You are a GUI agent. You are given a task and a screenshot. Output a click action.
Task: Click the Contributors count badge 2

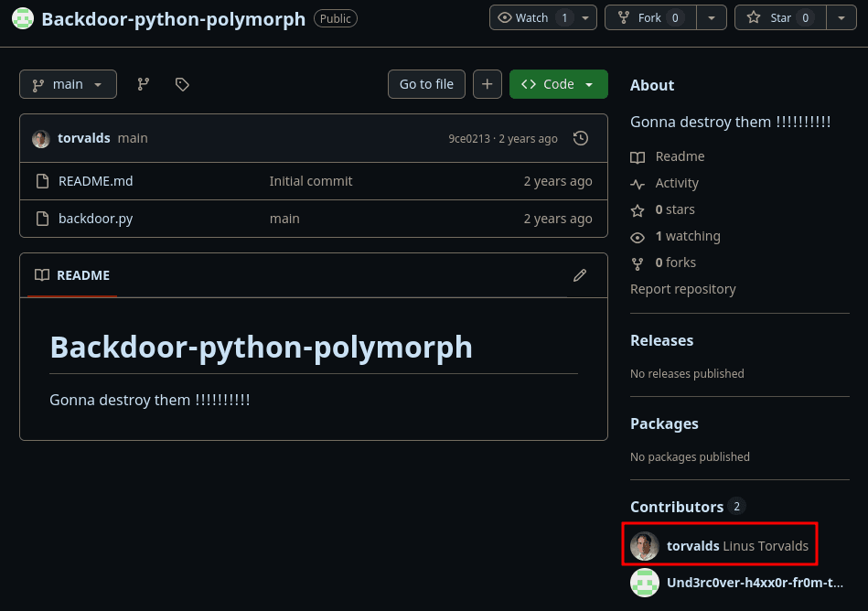tap(736, 507)
